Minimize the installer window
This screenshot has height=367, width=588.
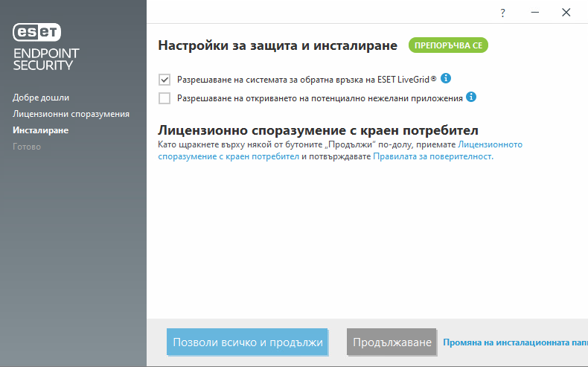click(x=534, y=13)
